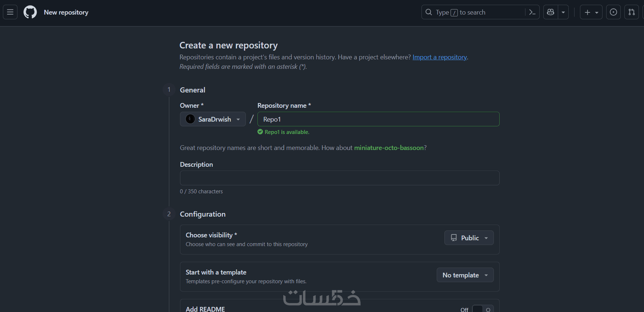This screenshot has height=312, width=644.
Task: Expand the Copilot dropdown arrow
Action: tap(563, 12)
